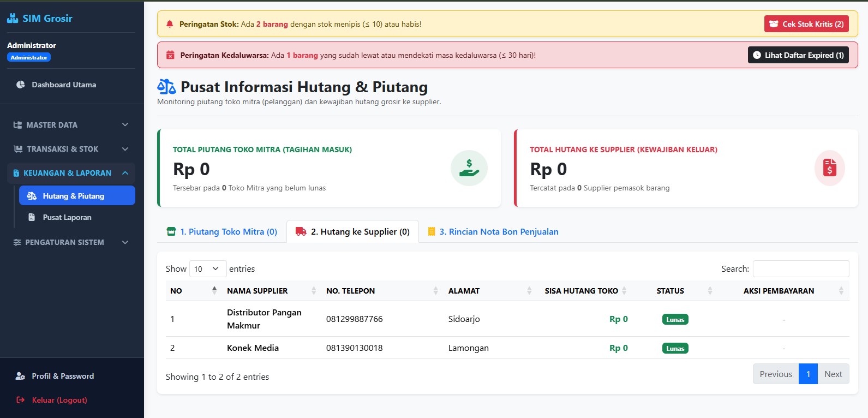This screenshot has height=418, width=868.
Task: Sort by STATUS column arrows
Action: click(x=710, y=291)
